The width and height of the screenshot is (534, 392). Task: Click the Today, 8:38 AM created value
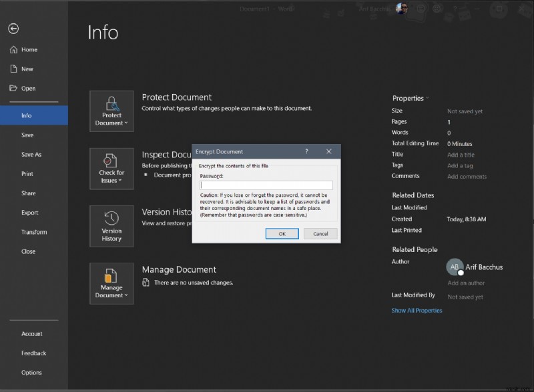click(x=466, y=219)
